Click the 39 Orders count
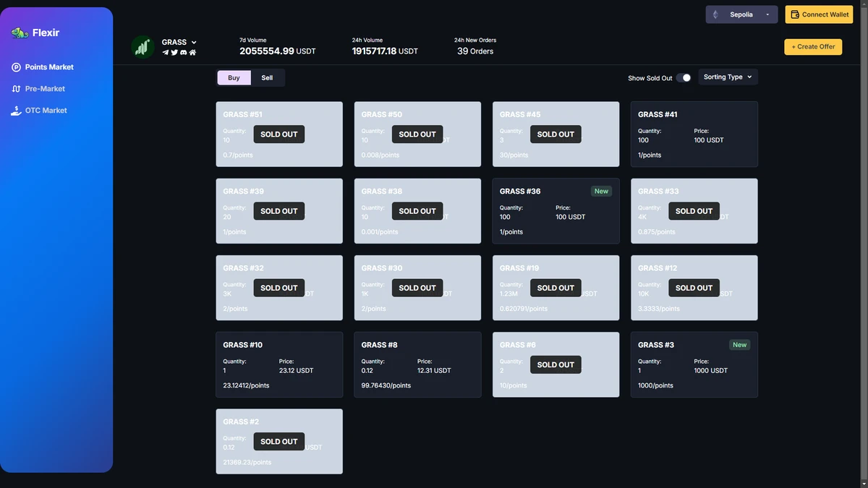Viewport: 868px width, 488px height. click(475, 51)
